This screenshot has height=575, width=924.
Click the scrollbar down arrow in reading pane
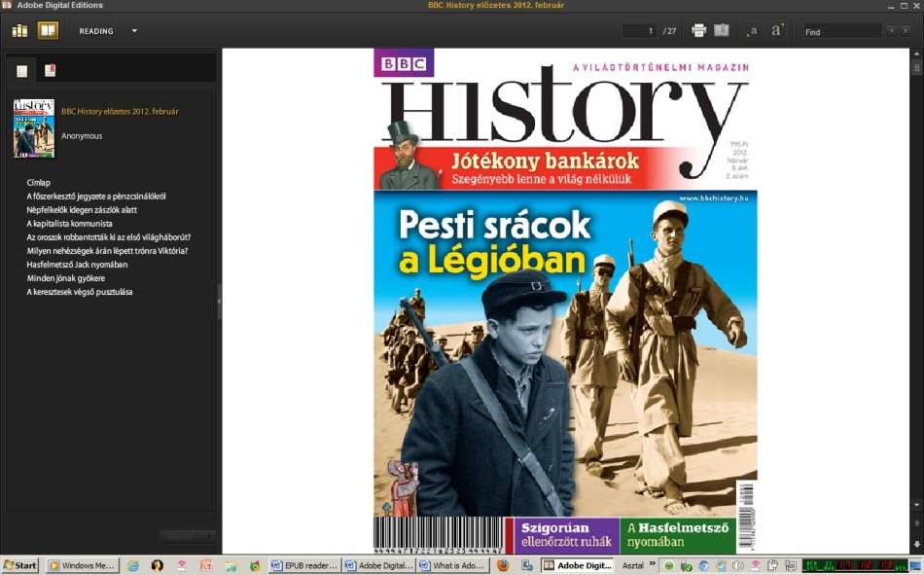pyautogui.click(x=916, y=505)
